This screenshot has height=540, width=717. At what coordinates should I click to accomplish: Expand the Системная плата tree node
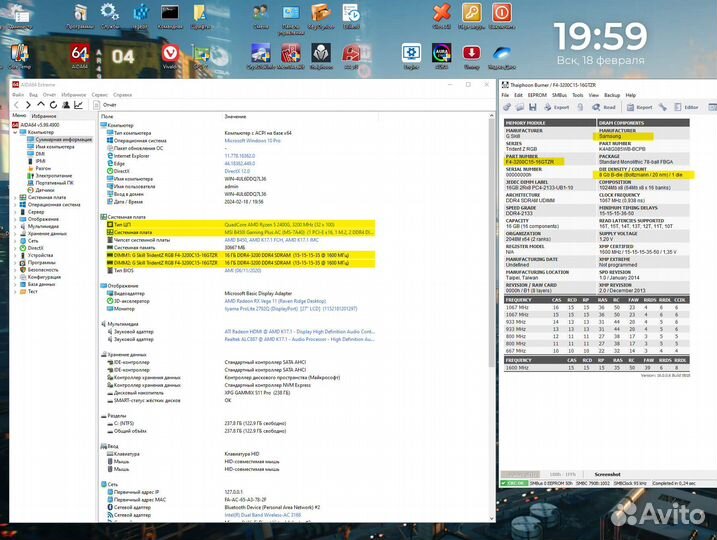(x=15, y=198)
